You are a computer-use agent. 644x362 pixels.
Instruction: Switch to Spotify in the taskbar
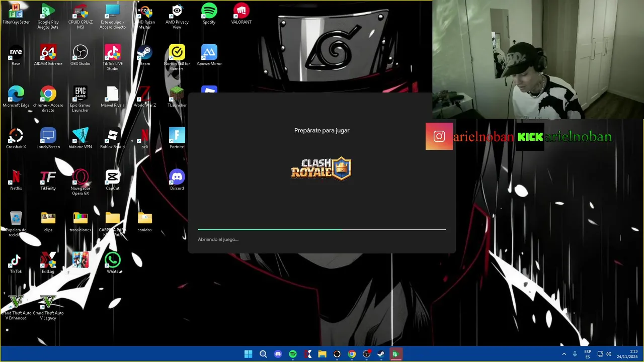point(293,354)
